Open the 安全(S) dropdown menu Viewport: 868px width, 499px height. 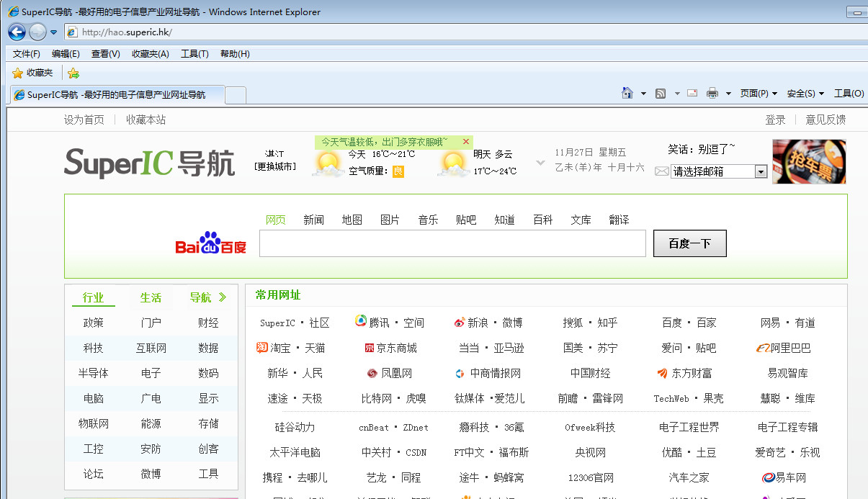[x=802, y=94]
